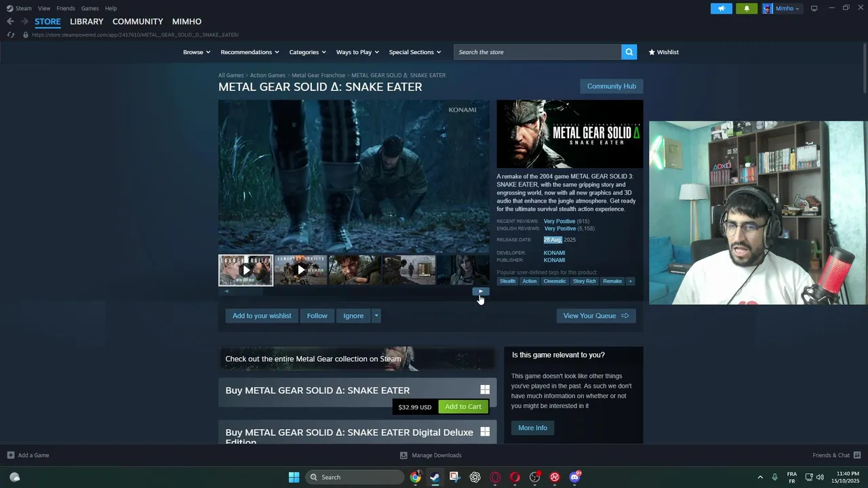Expand the Categories dropdown
Image resolution: width=868 pixels, height=488 pixels.
point(308,52)
